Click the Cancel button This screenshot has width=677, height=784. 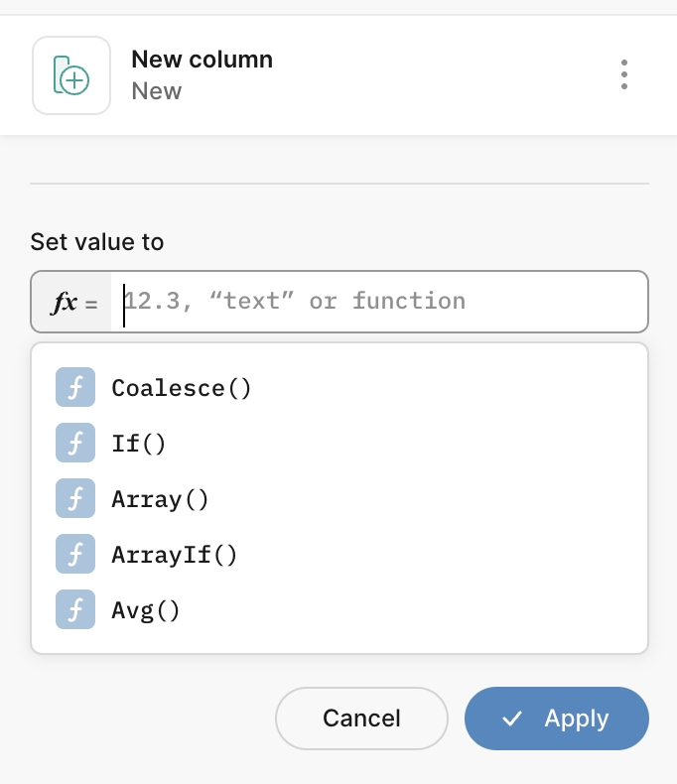361,719
